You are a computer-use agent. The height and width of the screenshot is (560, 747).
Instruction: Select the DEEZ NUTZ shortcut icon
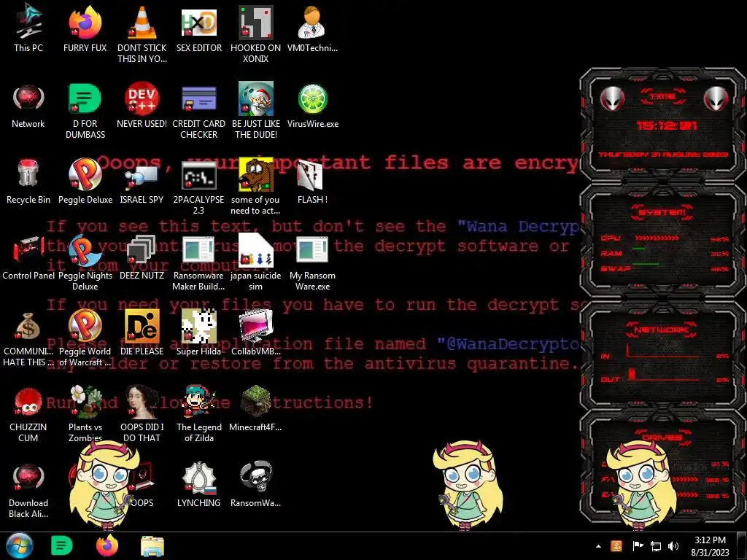(142, 249)
